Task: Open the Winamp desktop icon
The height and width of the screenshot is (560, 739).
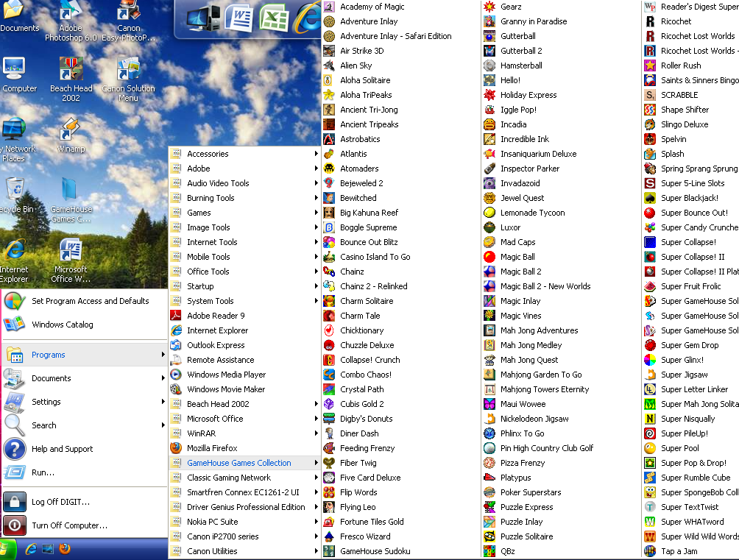Action: pyautogui.click(x=71, y=135)
